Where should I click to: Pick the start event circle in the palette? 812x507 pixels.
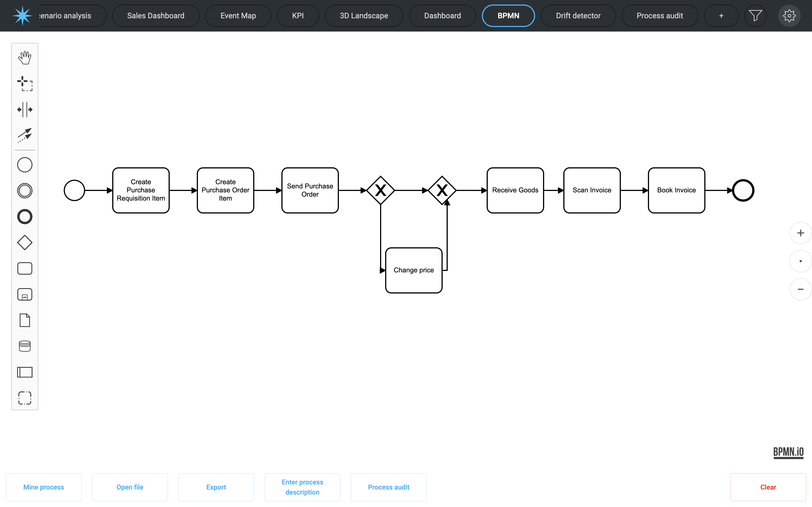pos(25,165)
